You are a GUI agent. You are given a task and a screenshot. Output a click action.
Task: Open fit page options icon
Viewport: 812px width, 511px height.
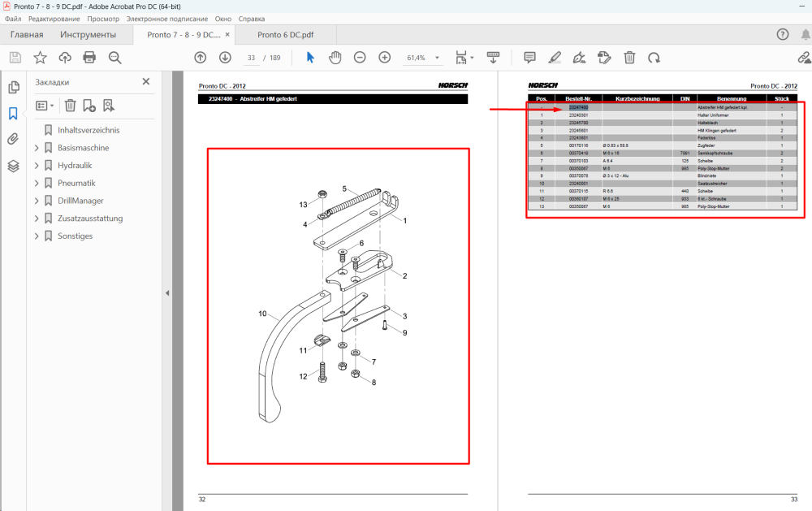pos(461,58)
